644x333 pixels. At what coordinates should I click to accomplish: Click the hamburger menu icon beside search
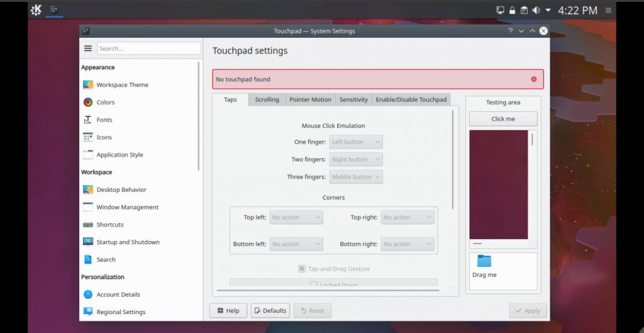point(88,48)
